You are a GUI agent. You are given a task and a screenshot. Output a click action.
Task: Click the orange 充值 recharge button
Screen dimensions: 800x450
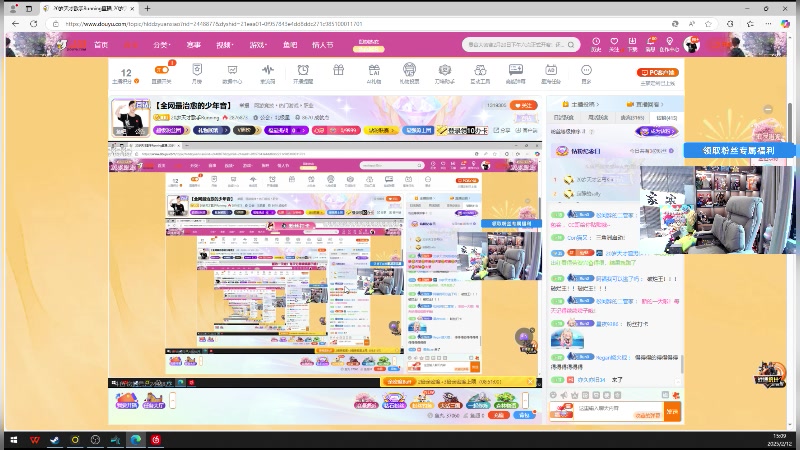point(498,415)
